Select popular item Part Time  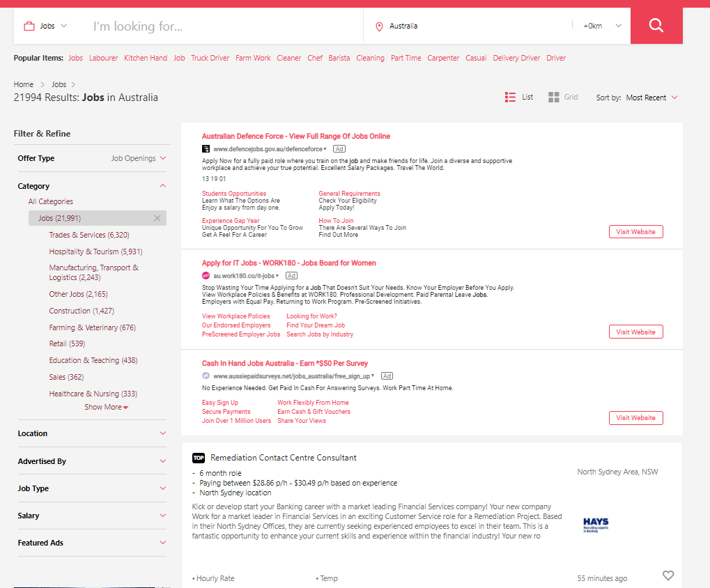coord(406,58)
